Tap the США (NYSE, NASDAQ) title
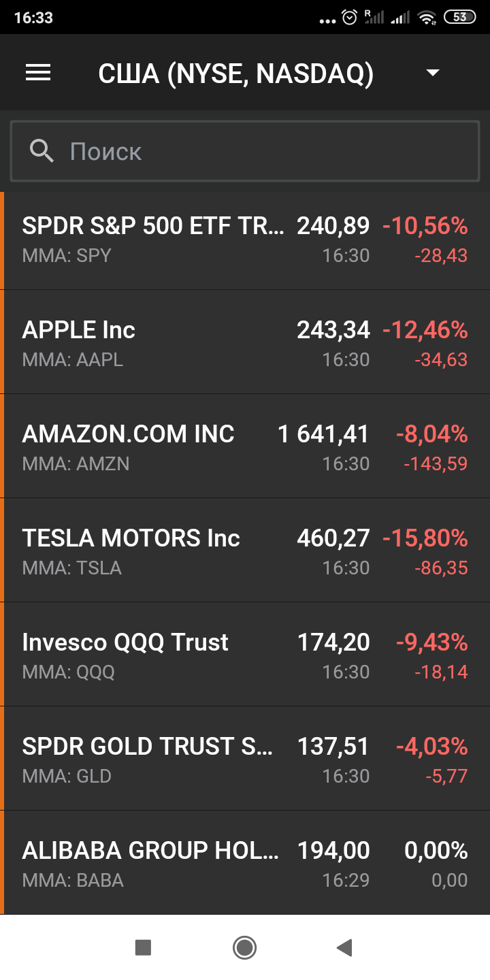490x980 pixels. point(235,73)
